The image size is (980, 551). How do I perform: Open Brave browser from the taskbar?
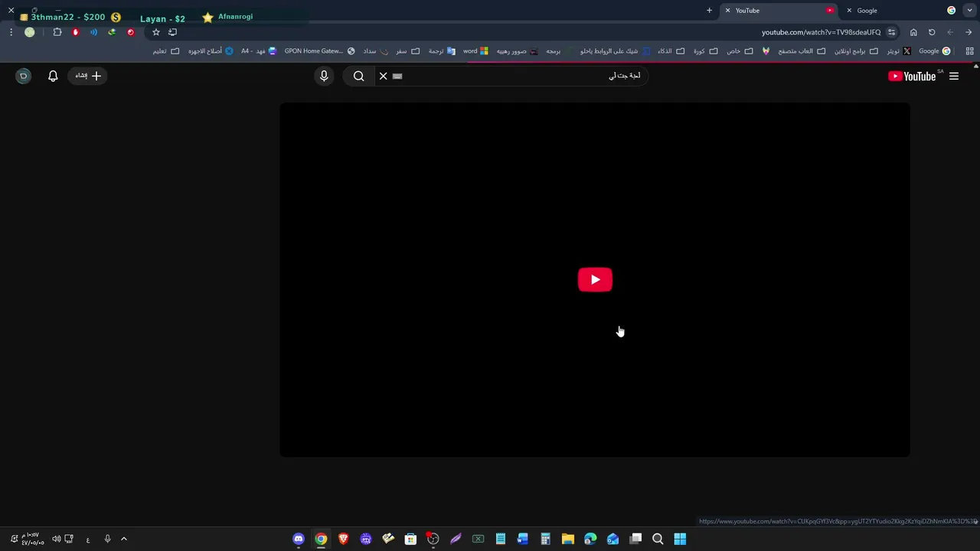click(343, 539)
